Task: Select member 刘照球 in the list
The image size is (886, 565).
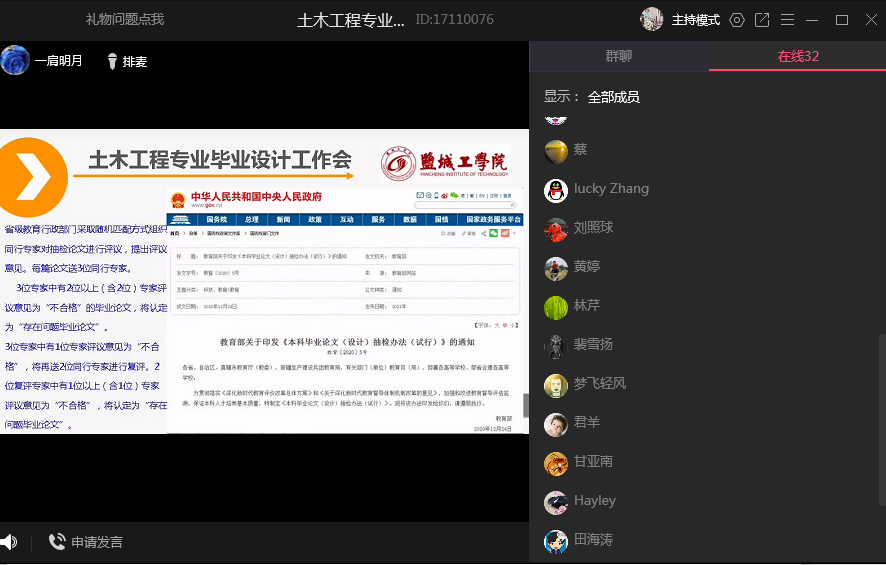Action: 593,228
